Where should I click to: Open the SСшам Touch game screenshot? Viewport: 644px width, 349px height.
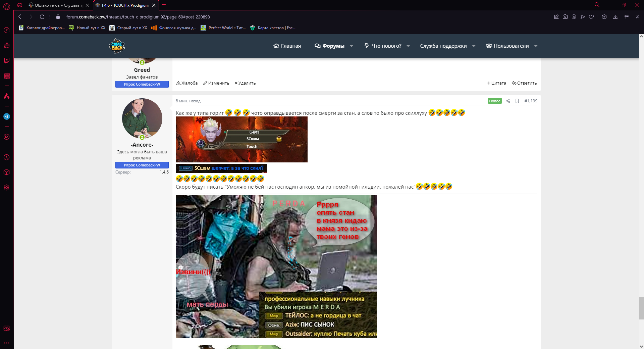pos(241,140)
